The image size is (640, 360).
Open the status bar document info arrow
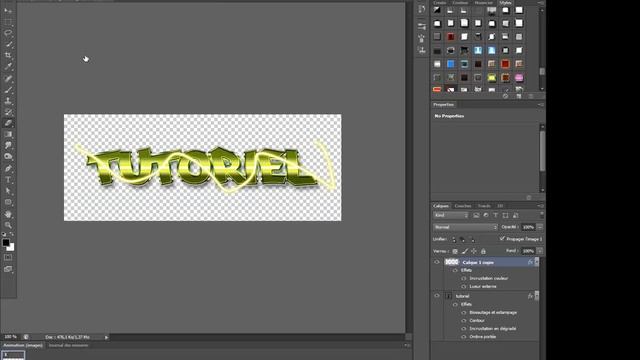tap(106, 337)
